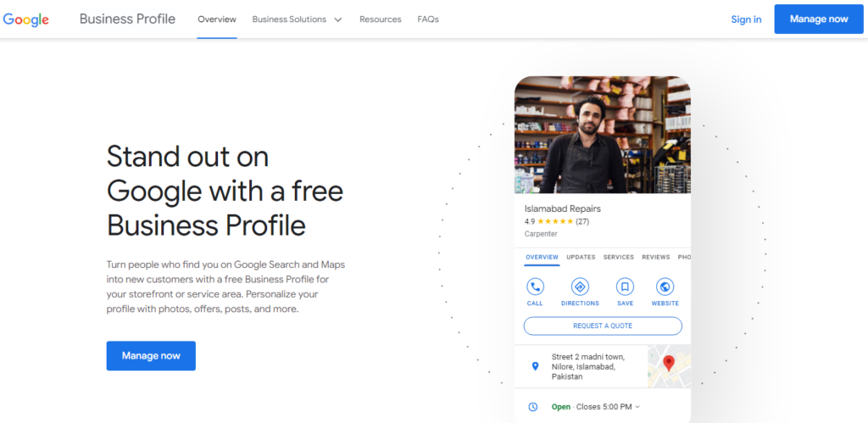868x423 pixels.
Task: Expand the Business Solutions dropdown chevron
Action: (337, 19)
